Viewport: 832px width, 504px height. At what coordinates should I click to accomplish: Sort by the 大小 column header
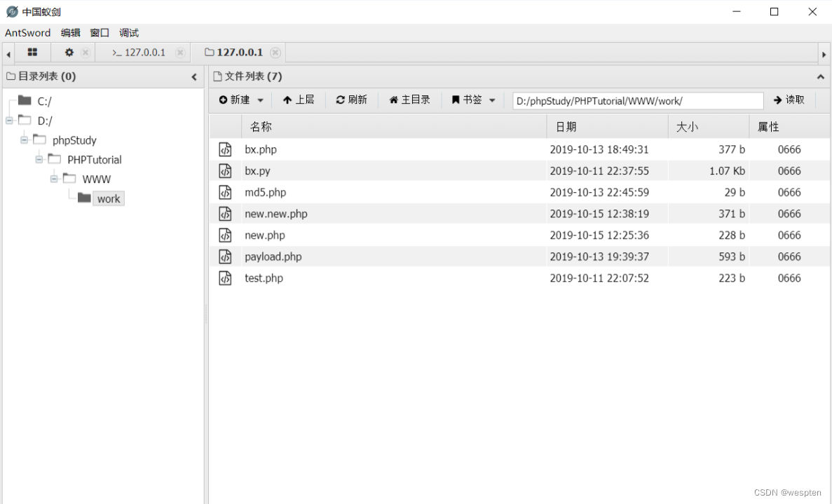(709, 127)
